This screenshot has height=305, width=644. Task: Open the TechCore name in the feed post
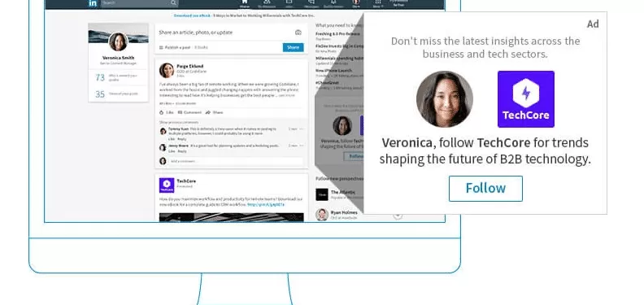pyautogui.click(x=186, y=181)
